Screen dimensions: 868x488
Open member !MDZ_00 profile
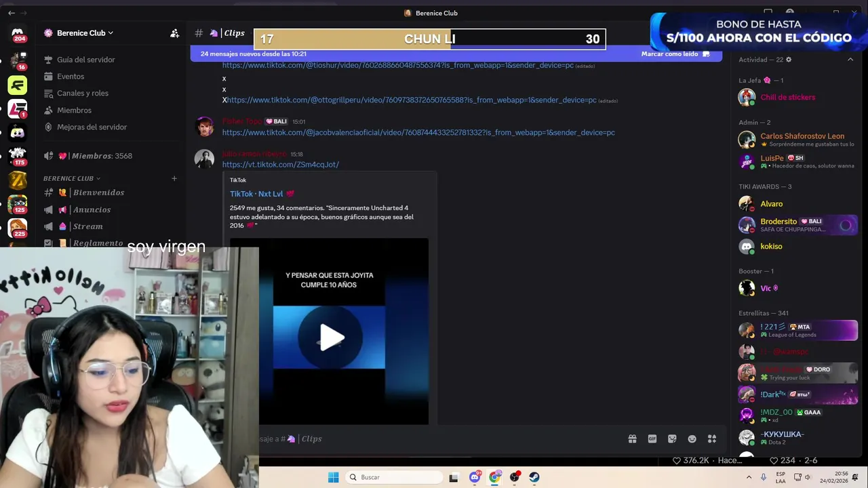point(797,415)
